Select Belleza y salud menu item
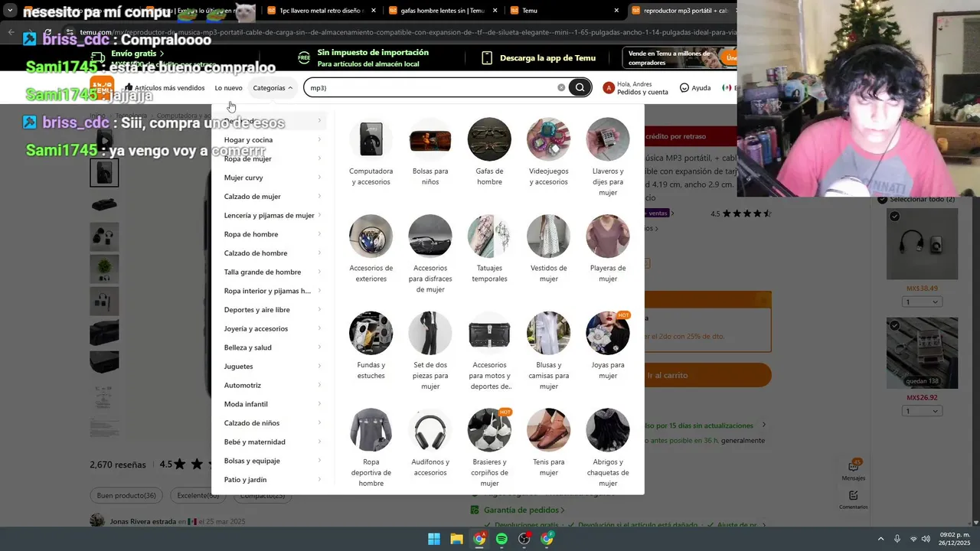 (273, 347)
